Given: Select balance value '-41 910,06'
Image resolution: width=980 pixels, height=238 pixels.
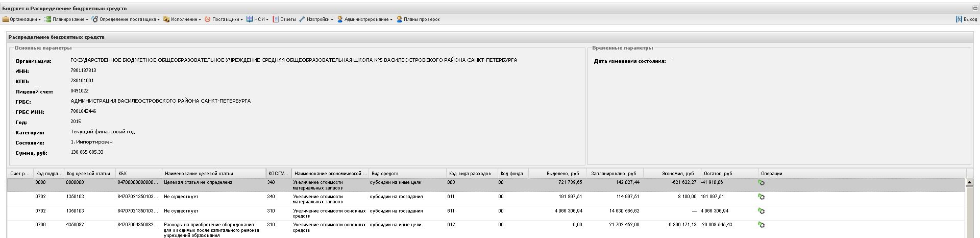Looking at the screenshot, I should (x=712, y=182).
